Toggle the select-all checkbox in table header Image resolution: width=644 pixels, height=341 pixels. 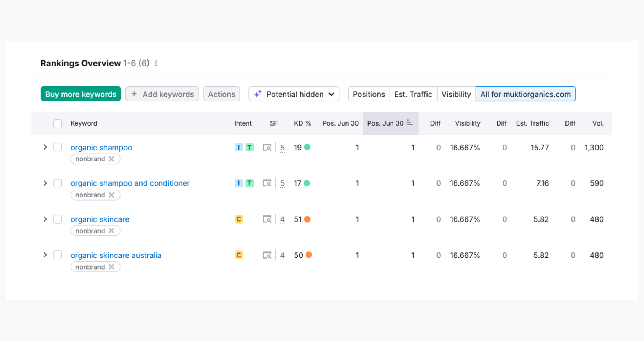click(58, 123)
